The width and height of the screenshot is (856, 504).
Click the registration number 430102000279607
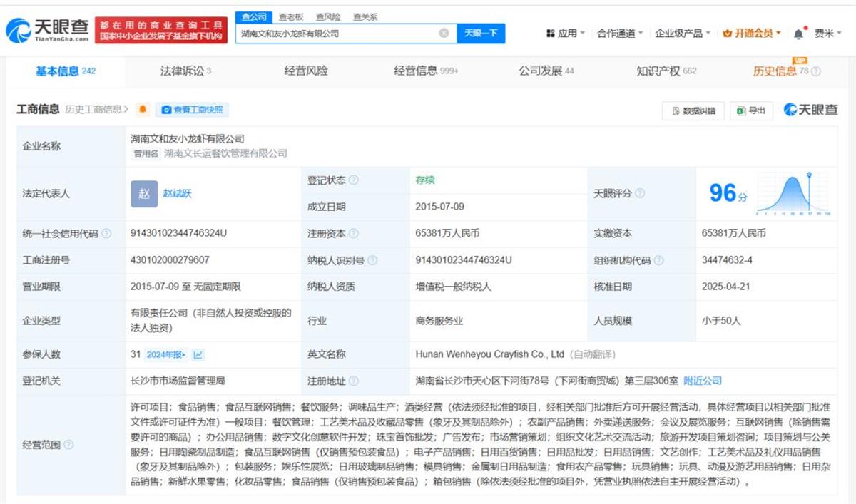pos(170,260)
